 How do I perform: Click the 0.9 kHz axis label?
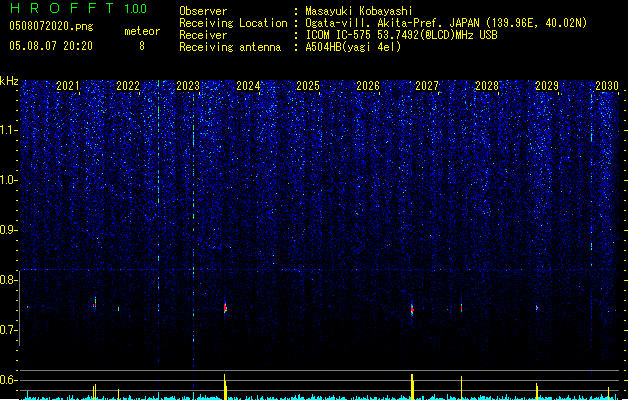click(8, 230)
